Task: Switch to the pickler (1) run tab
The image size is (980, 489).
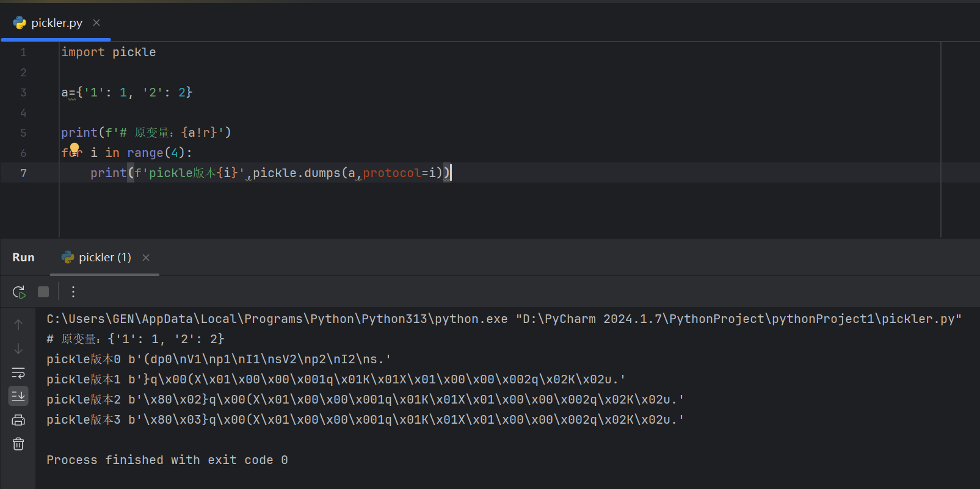Action: coord(104,257)
